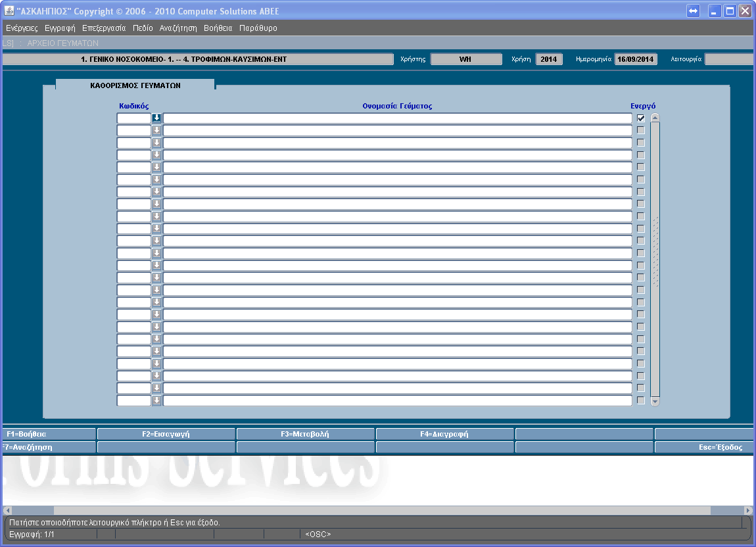Click the first row Κωδικός input field
Viewport: 756px width, 547px height.
[x=134, y=118]
